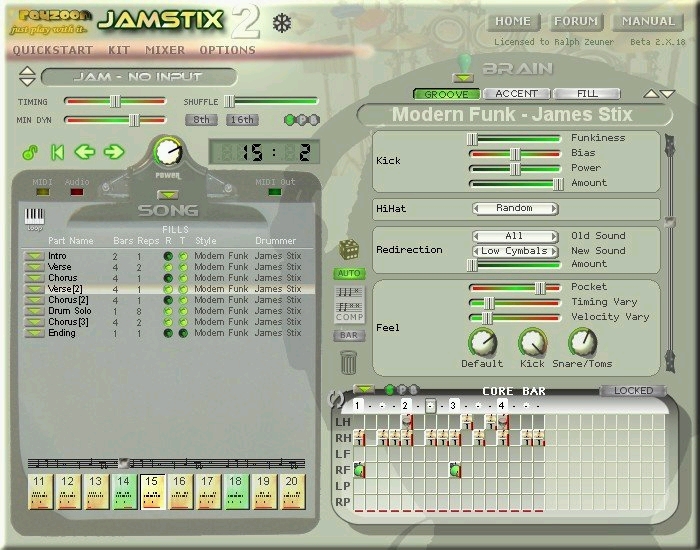
Task: Open the KIT menu
Action: [119, 50]
